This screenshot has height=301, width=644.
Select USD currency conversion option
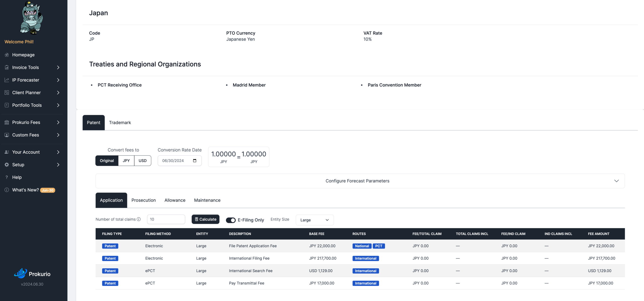(x=143, y=161)
